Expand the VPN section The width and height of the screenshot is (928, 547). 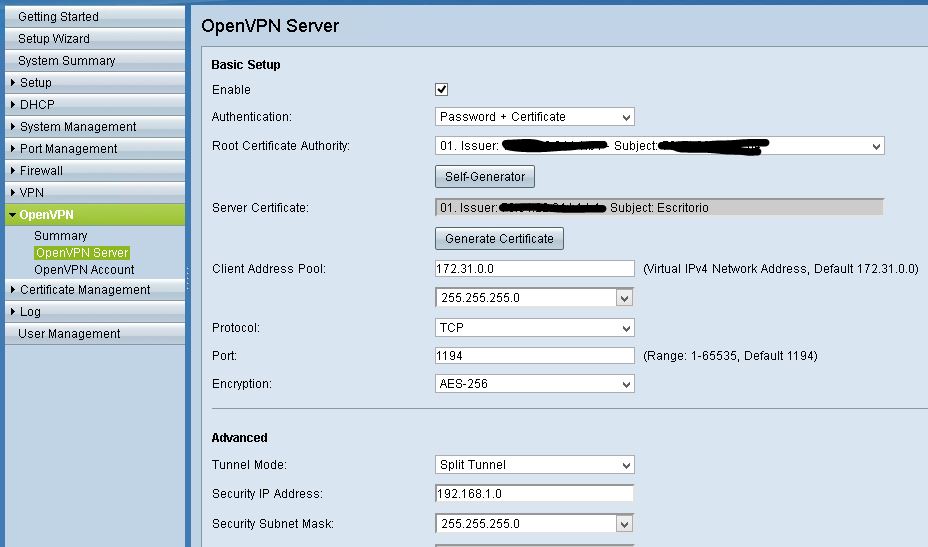coord(95,192)
